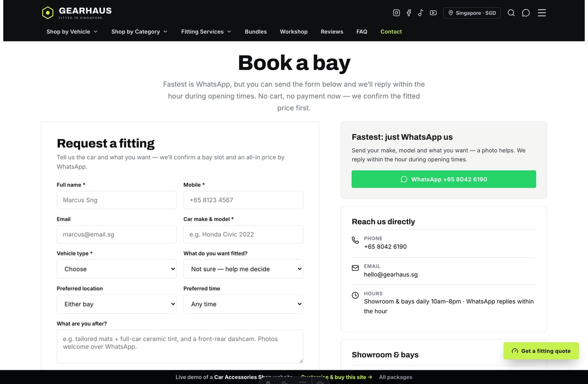Focus the Email input field
This screenshot has height=384, width=588.
[117, 234]
